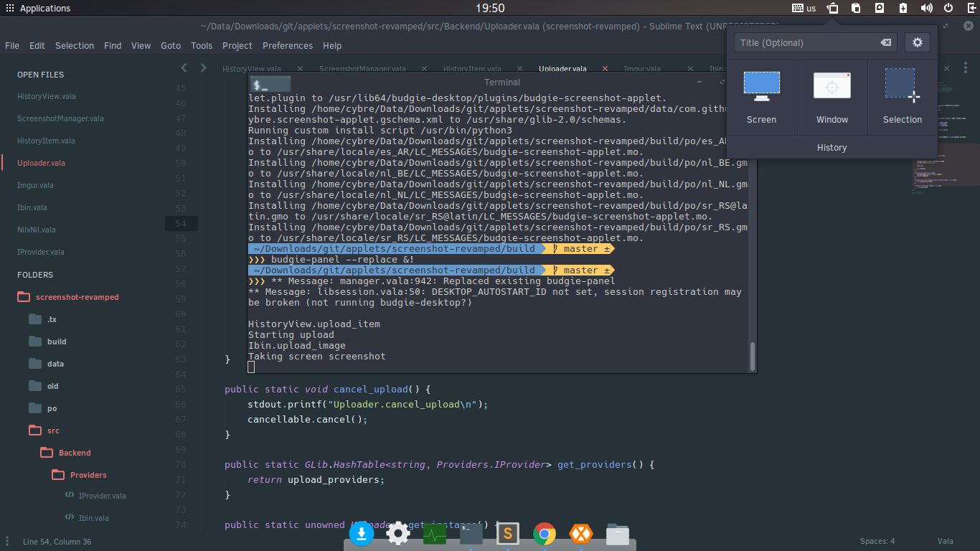This screenshot has height=551, width=980.
Task: Close the HistoryView.vala tab
Action: click(300, 69)
